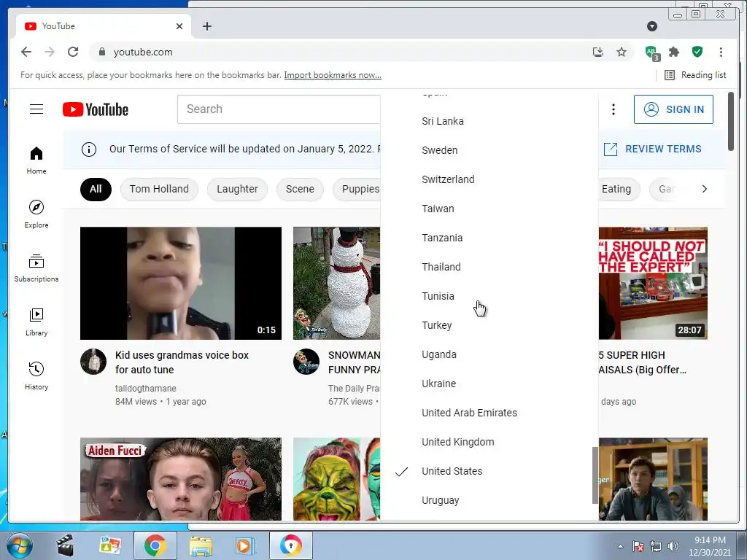Choose Uganda in location list
747x560 pixels.
[x=489, y=354]
